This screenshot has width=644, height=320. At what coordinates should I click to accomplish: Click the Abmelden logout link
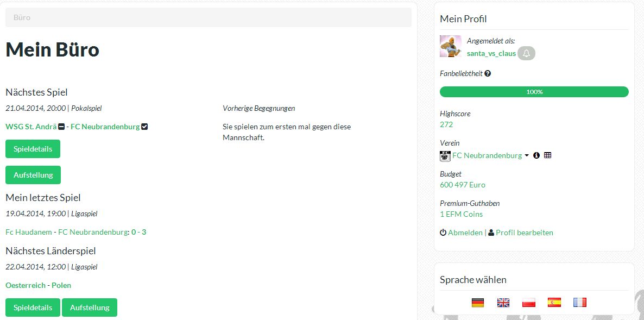tap(461, 233)
